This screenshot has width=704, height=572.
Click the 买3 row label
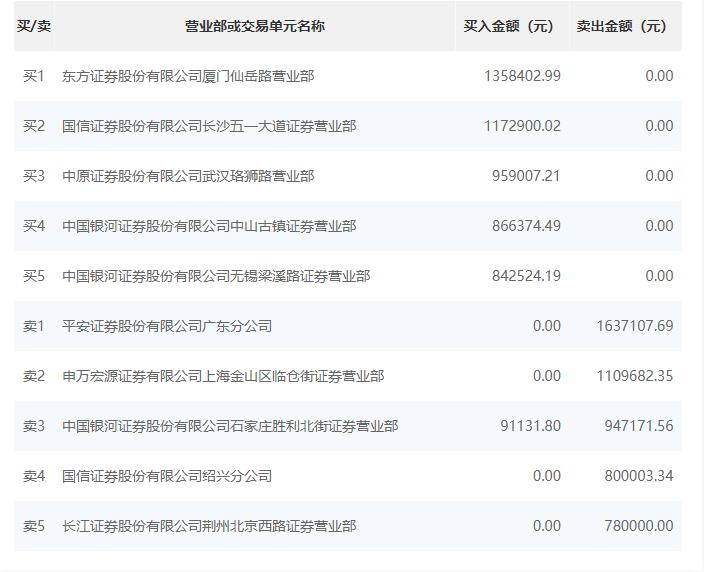[x=34, y=176]
